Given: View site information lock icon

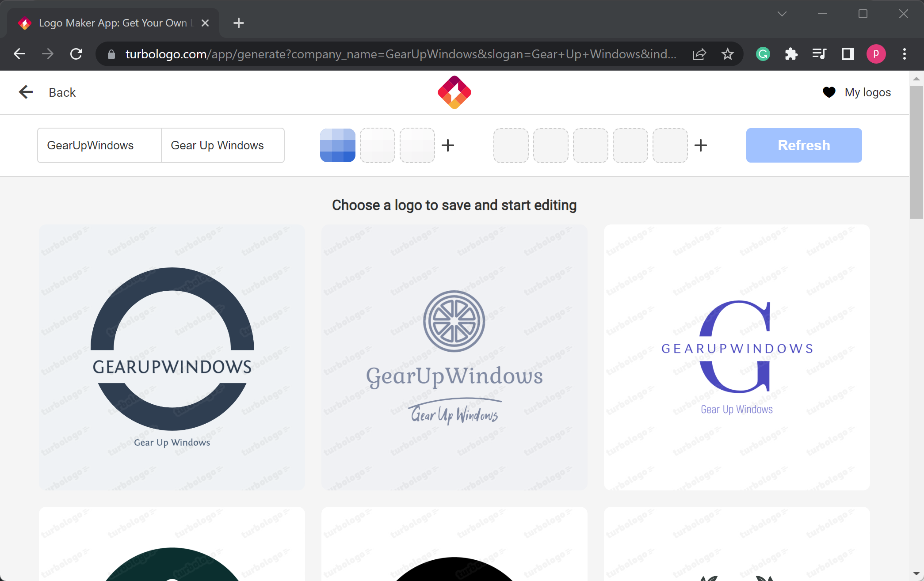Looking at the screenshot, I should 111,54.
